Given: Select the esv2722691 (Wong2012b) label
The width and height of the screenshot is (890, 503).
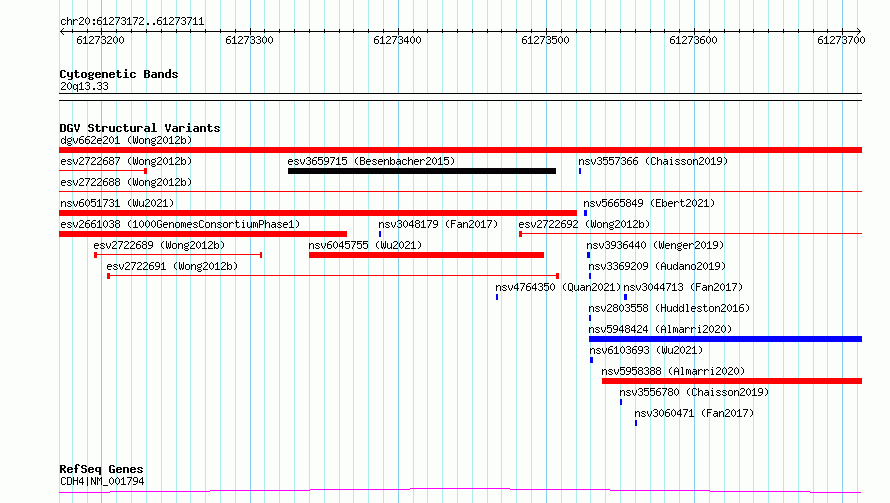Looking at the screenshot, I should pos(172,266).
